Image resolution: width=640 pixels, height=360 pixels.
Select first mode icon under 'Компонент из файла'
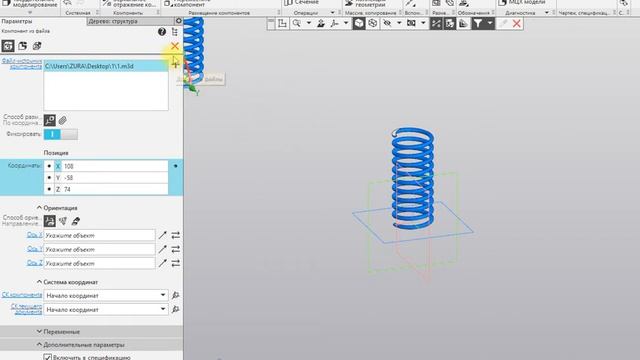point(8,46)
